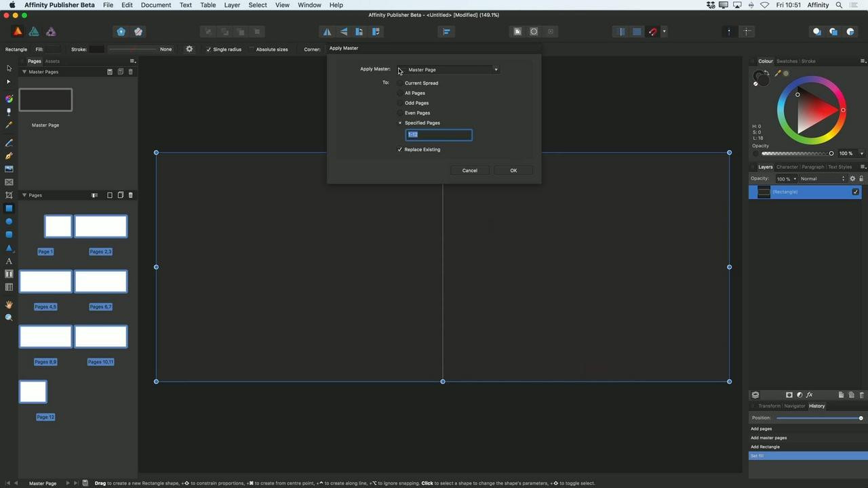868x488 pixels.
Task: Click the specified pages range input
Action: click(439, 134)
